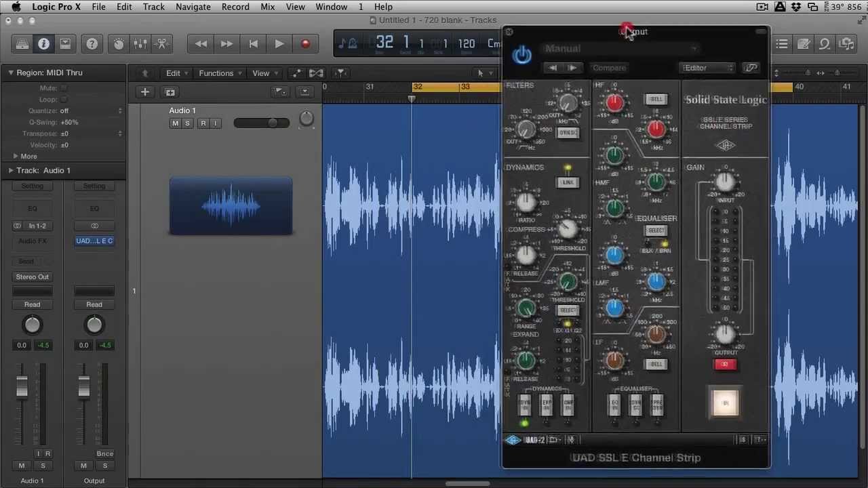Open the Mixer faders icon
The width and height of the screenshot is (868, 488).
pyautogui.click(x=140, y=44)
